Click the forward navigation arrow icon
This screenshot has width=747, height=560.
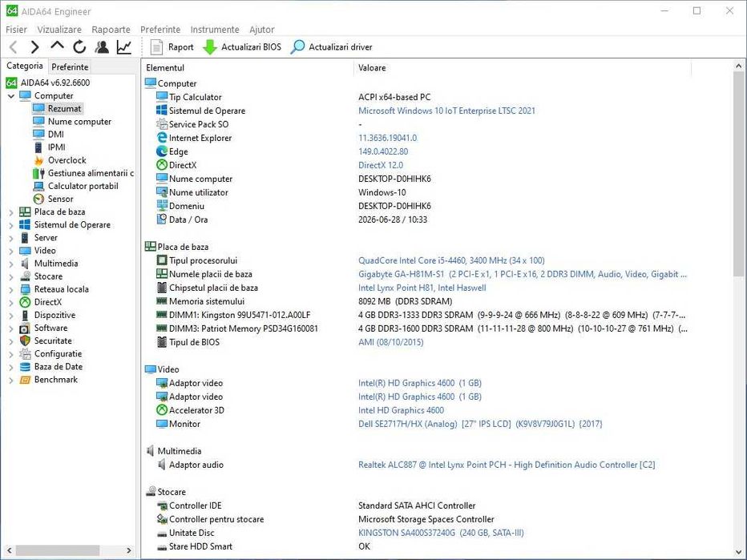(34, 47)
